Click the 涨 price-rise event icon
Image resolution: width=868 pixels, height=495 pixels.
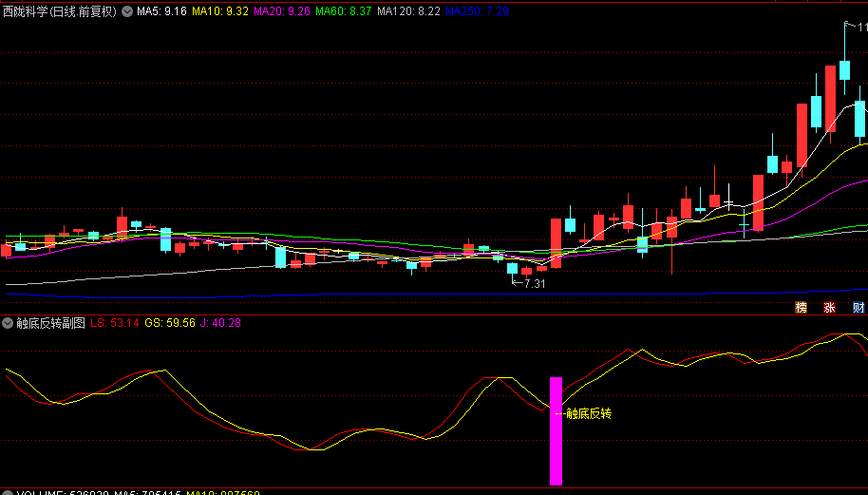(x=829, y=307)
